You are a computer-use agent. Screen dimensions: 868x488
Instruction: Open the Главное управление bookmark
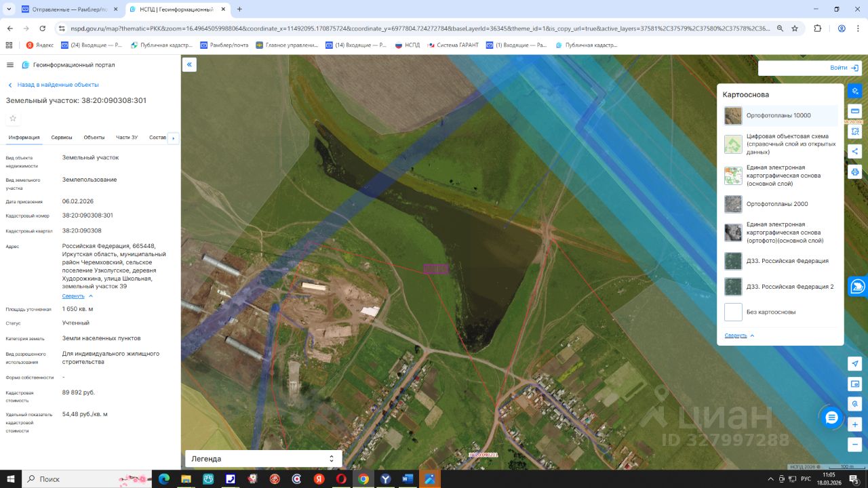[x=287, y=45]
